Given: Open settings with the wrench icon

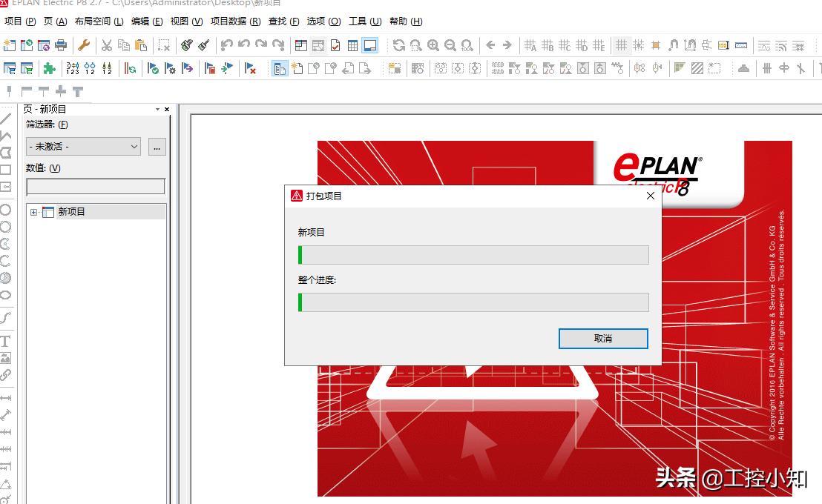Looking at the screenshot, I should click(83, 45).
